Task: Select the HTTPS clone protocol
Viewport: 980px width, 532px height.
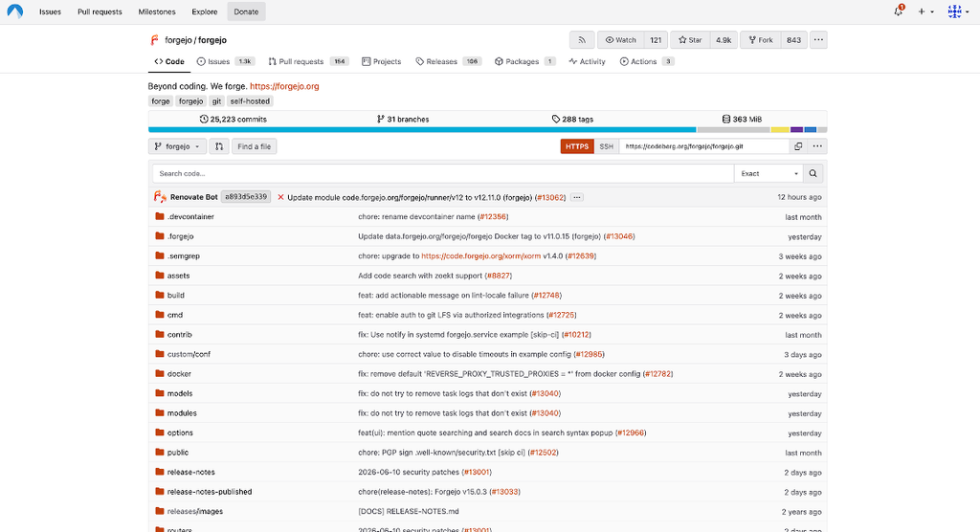Action: pos(577,146)
